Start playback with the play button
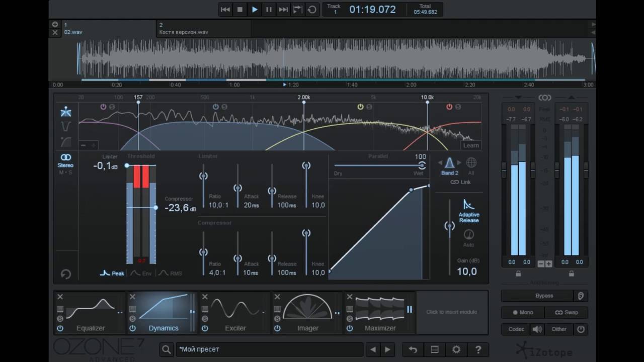This screenshot has height=362, width=644. click(255, 10)
